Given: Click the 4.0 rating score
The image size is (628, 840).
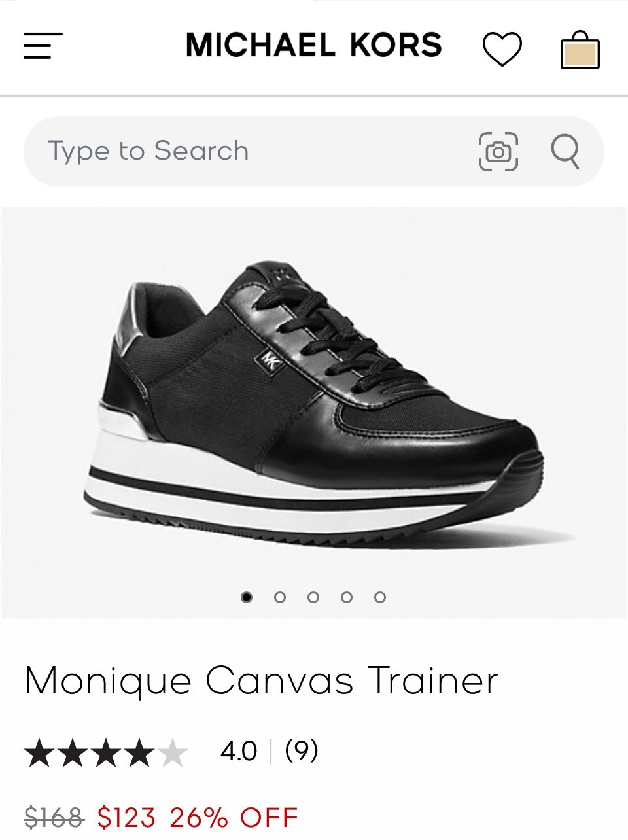Looking at the screenshot, I should click(x=239, y=752).
